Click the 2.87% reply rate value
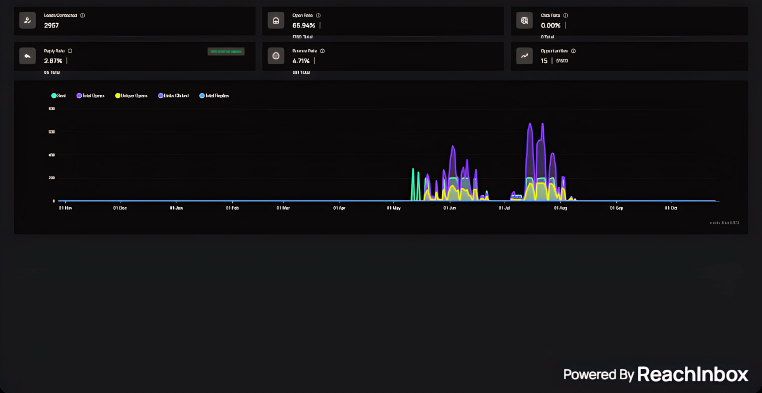This screenshot has height=393, width=762. [53, 61]
